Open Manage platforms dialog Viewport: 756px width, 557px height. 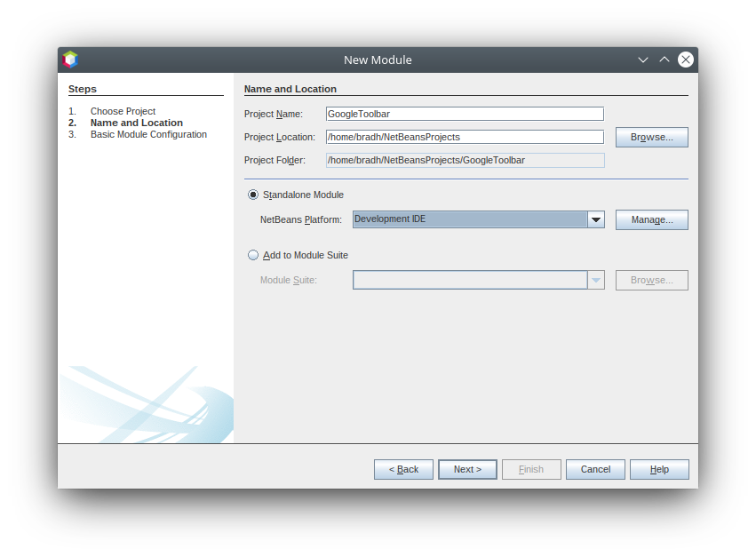(651, 219)
